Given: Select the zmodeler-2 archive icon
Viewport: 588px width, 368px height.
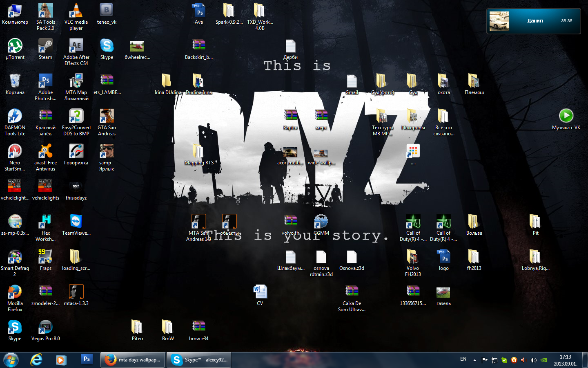Looking at the screenshot, I should pyautogui.click(x=45, y=296).
